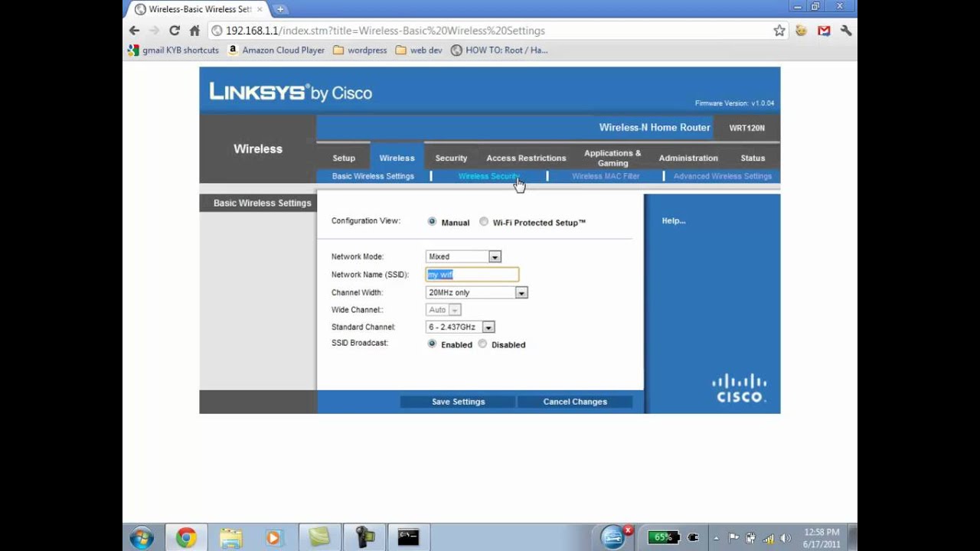Screen dimensions: 980x551
Task: Click the Windows Start orb
Action: coord(142,538)
